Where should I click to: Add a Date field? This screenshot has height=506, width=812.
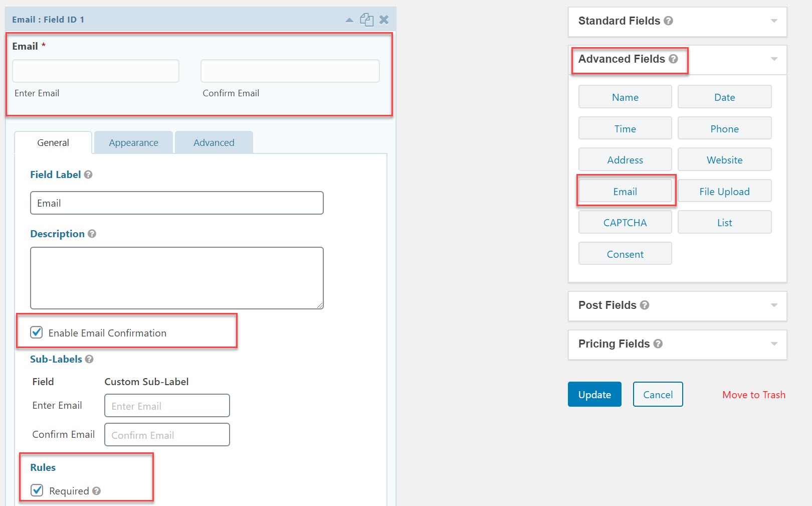click(725, 97)
